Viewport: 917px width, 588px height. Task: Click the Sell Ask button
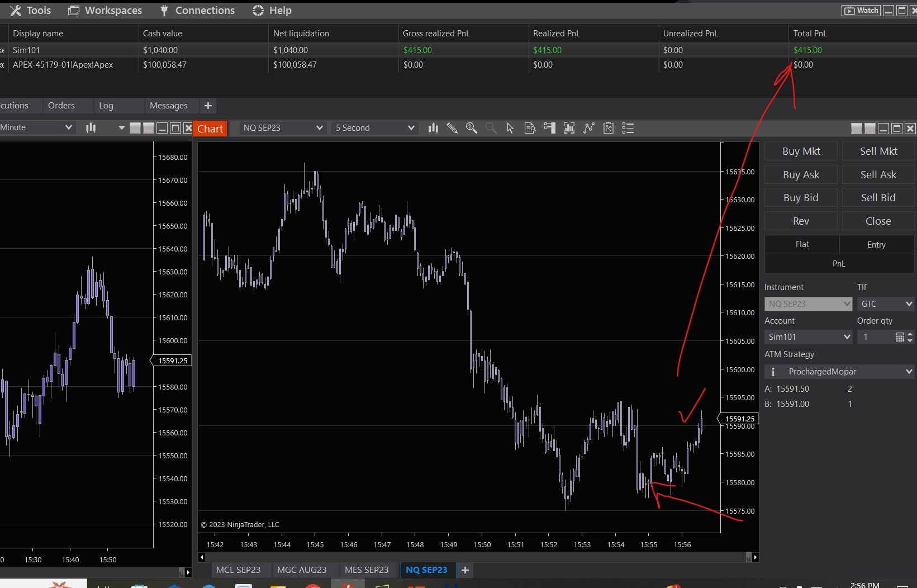878,175
